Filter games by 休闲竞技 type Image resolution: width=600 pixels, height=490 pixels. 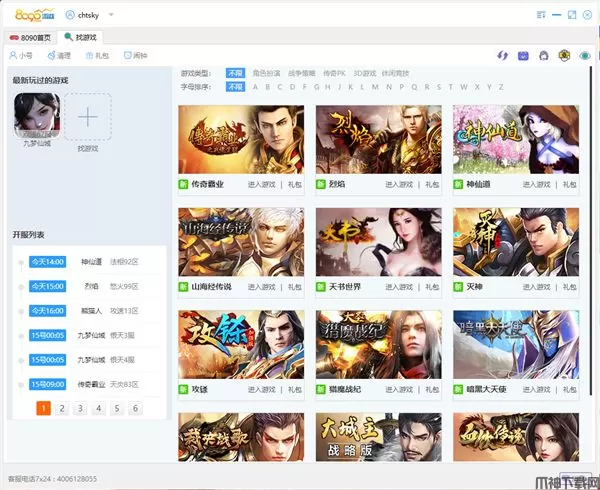point(395,73)
